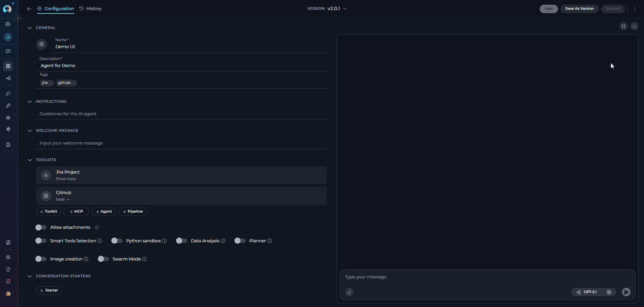Click Save As Version button

(579, 9)
